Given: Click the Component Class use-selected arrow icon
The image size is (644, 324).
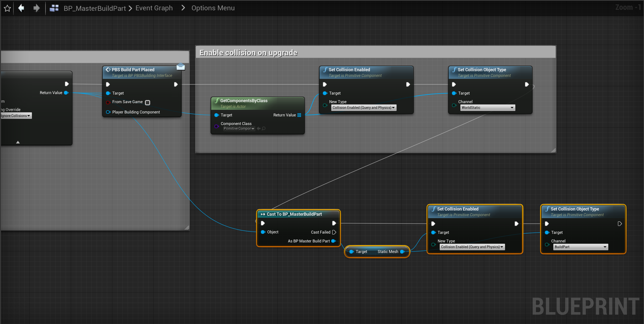Looking at the screenshot, I should 258,128.
